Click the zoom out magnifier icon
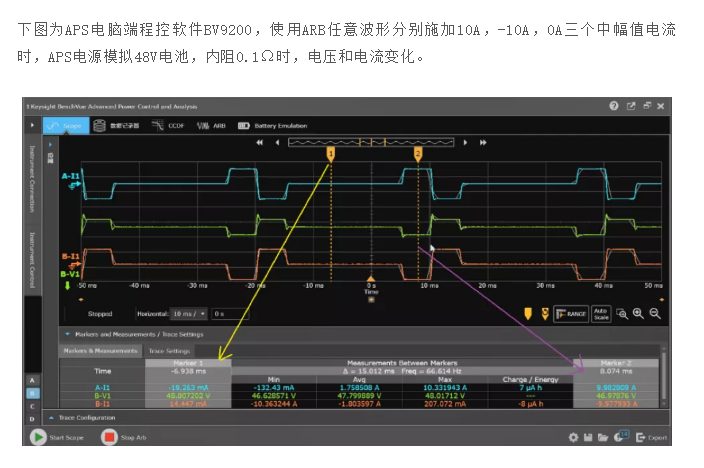704x468 pixels. [655, 313]
